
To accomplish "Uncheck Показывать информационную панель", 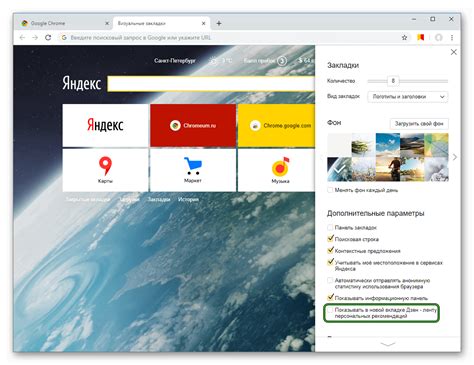I will click(330, 297).
